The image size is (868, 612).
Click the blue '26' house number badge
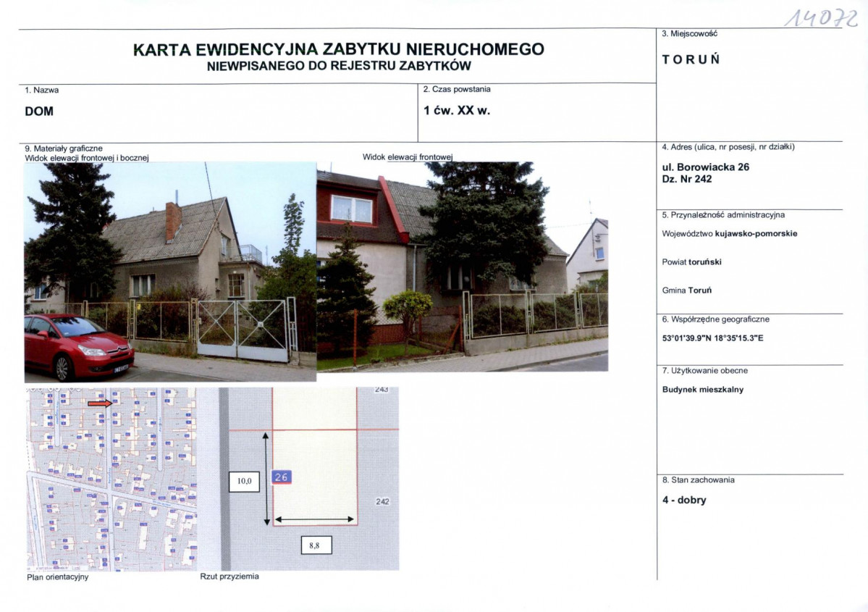pos(281,477)
